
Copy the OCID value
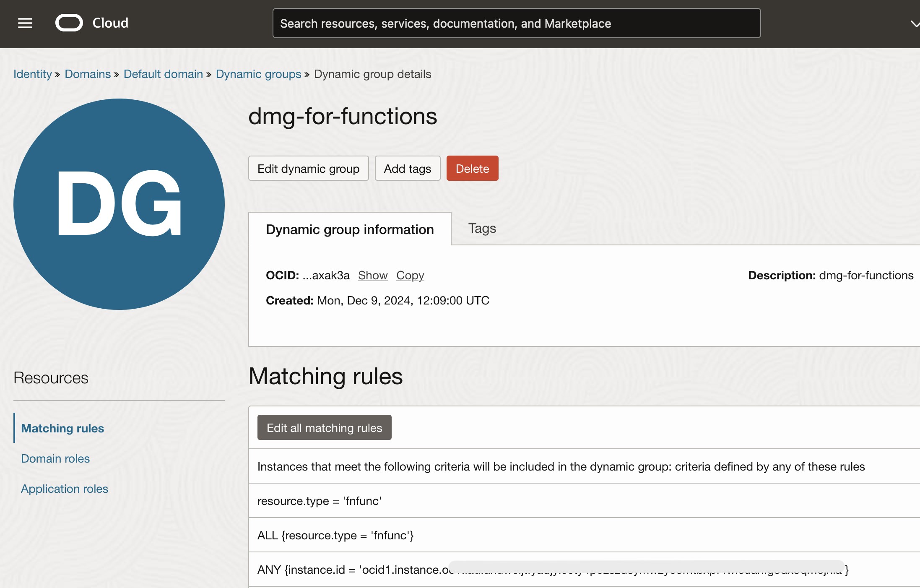coord(410,276)
